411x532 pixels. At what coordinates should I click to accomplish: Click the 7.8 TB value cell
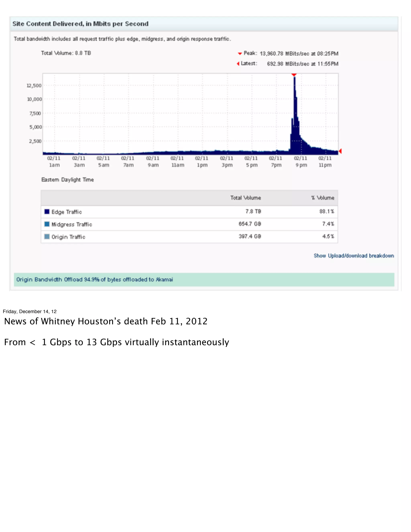(x=253, y=211)
